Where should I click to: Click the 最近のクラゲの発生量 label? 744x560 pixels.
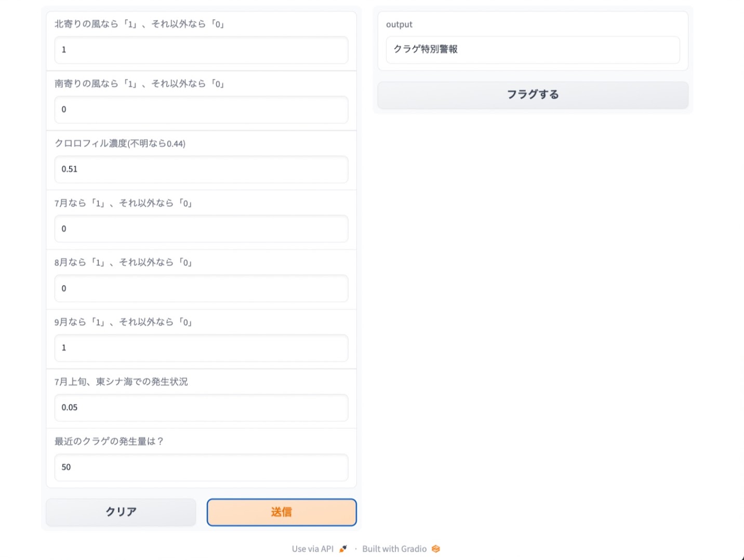108,441
